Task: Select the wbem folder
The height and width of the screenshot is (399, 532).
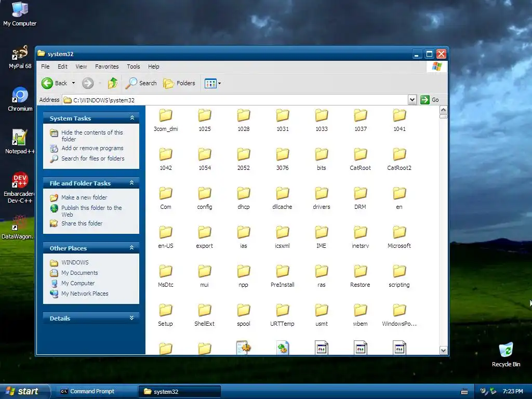Action: (x=361, y=315)
